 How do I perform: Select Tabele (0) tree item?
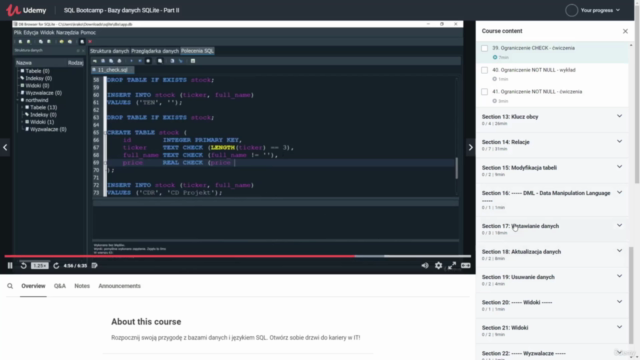pos(37,71)
